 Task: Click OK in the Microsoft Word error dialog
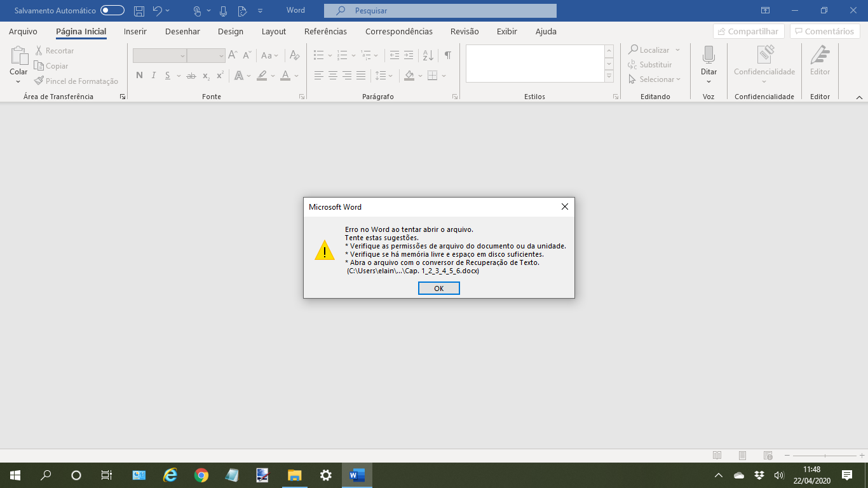tap(438, 288)
